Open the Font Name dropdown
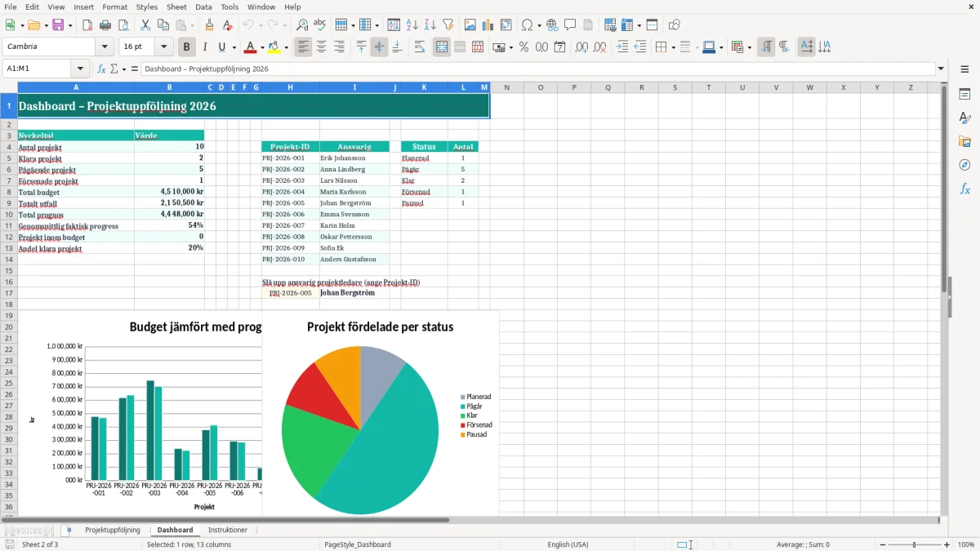The height and width of the screenshot is (551, 980). (106, 47)
